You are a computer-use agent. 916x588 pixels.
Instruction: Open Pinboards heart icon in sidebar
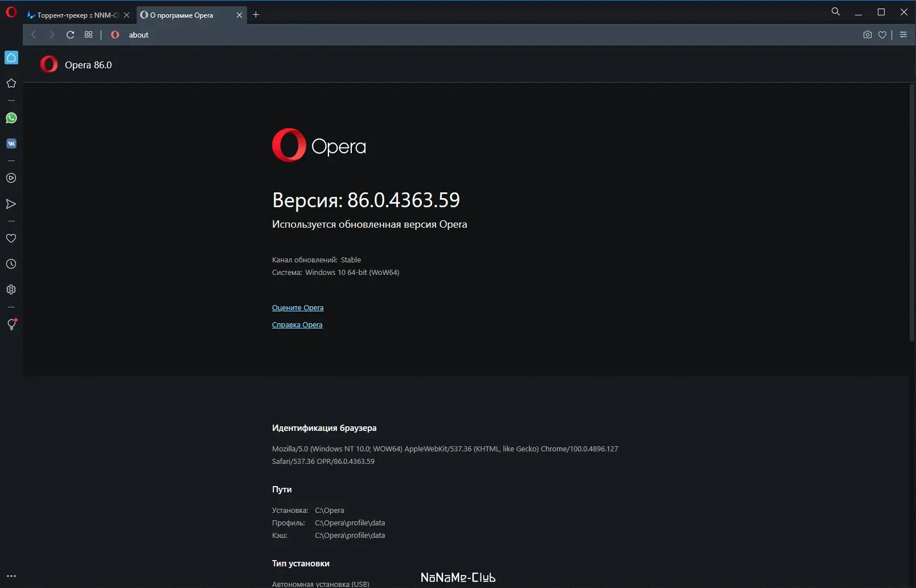[11, 239]
